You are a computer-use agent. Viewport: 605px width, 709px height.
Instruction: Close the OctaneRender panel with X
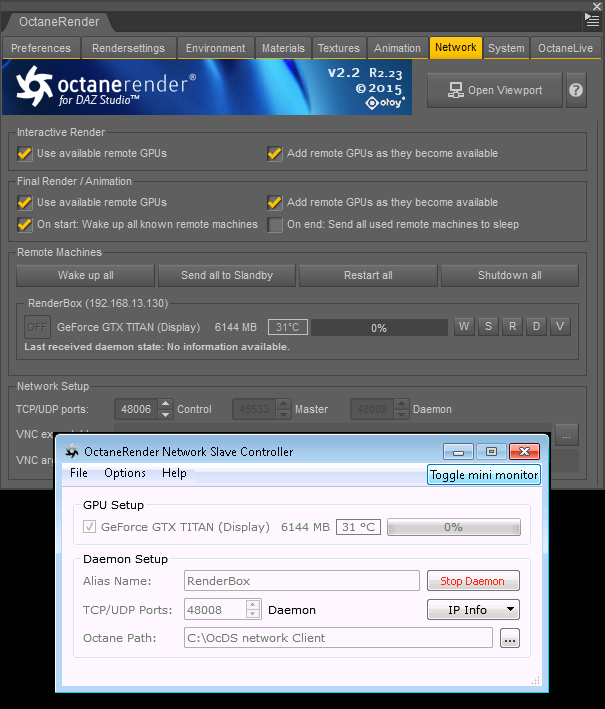pyautogui.click(x=597, y=6)
